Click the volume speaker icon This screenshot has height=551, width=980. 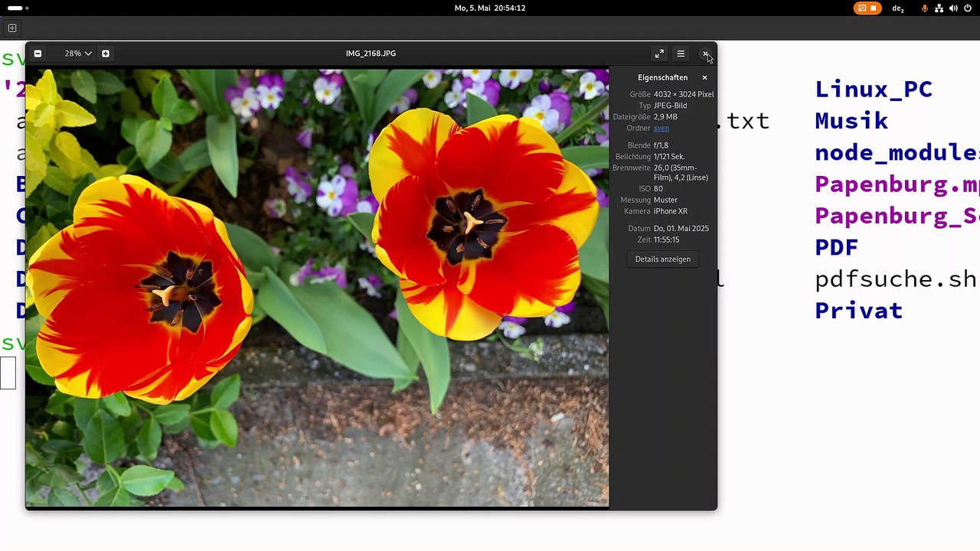pyautogui.click(x=953, y=8)
